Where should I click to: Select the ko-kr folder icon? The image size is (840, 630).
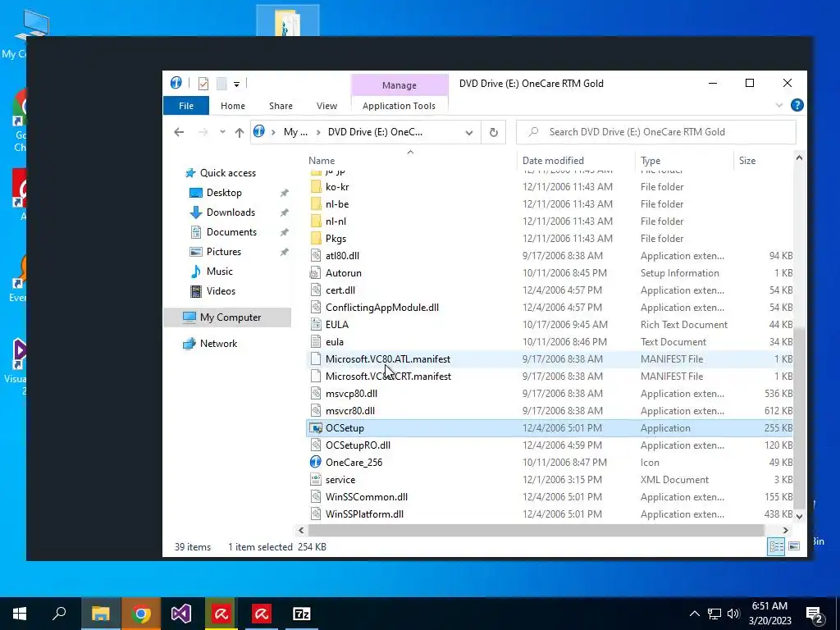[316, 187]
